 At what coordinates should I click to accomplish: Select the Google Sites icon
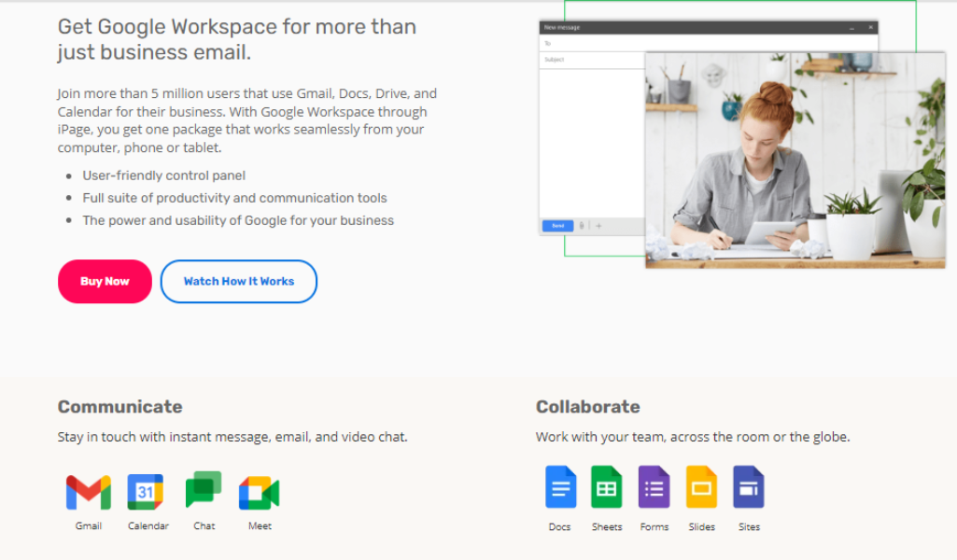pos(748,487)
